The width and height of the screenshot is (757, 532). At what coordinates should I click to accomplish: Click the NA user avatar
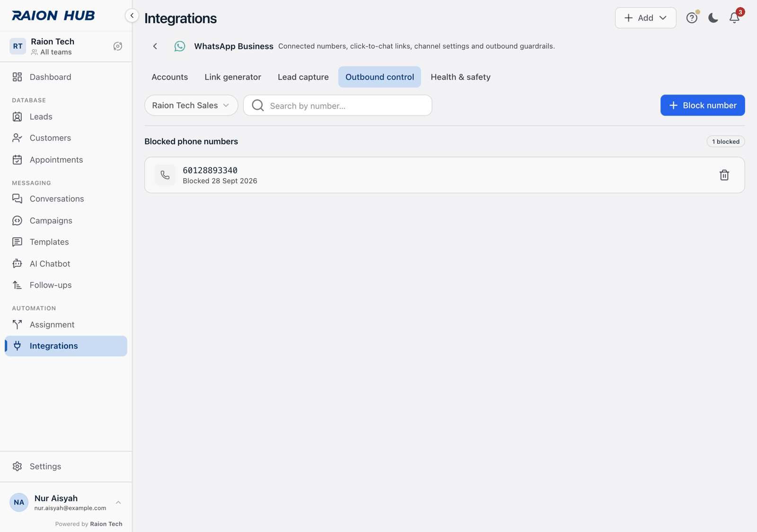[19, 503]
